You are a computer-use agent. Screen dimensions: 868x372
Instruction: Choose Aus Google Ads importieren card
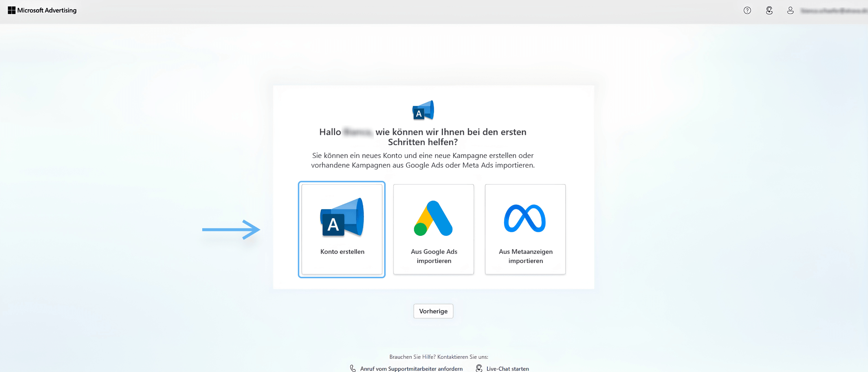(x=434, y=229)
